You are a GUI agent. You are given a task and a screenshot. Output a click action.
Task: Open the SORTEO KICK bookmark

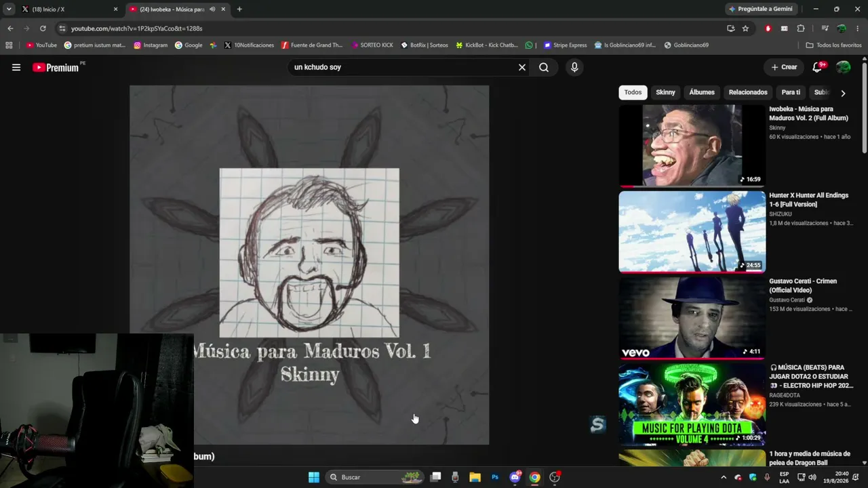(x=372, y=45)
